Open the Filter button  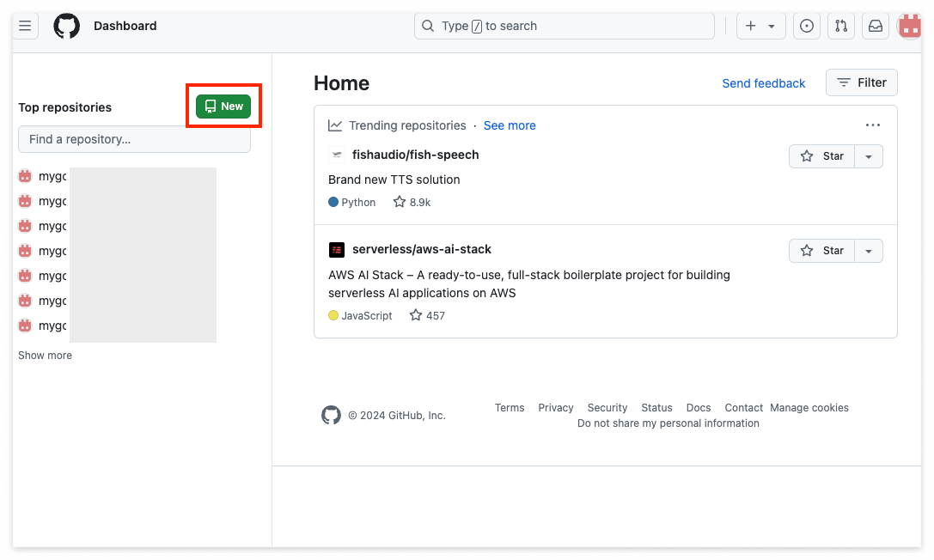(x=861, y=82)
